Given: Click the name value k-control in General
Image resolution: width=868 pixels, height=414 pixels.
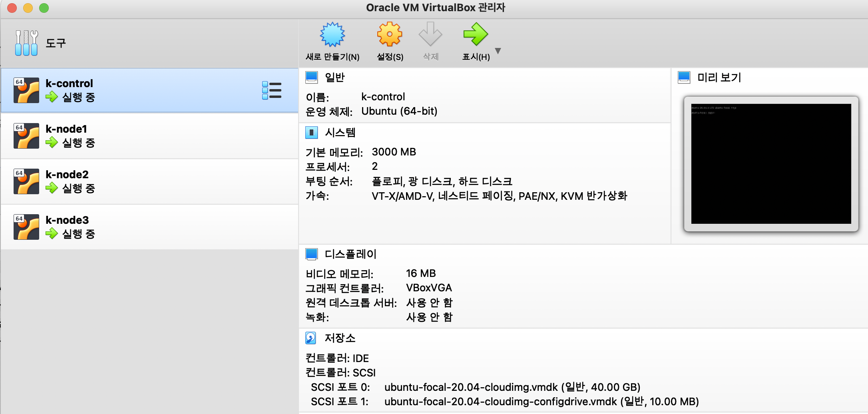Looking at the screenshot, I should click(383, 97).
